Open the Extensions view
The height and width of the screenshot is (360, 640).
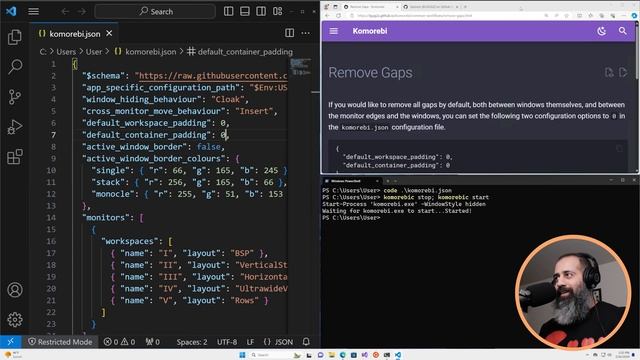point(15,157)
